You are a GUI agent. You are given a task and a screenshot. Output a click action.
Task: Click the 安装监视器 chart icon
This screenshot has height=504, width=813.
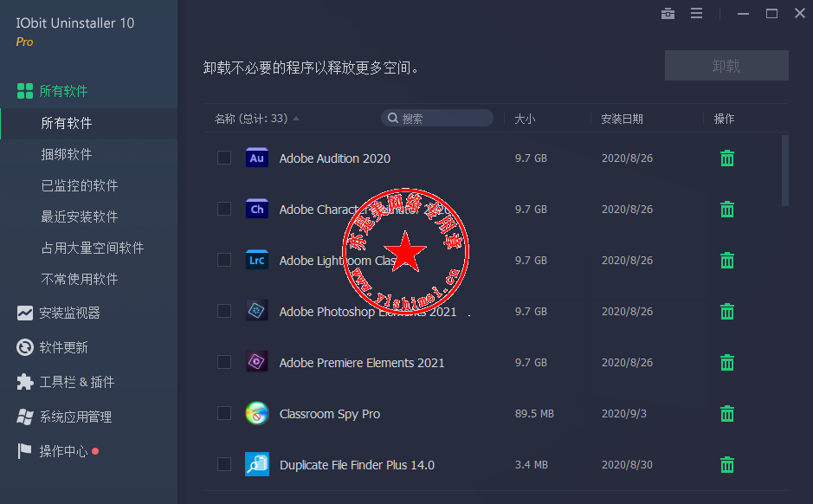tap(25, 313)
